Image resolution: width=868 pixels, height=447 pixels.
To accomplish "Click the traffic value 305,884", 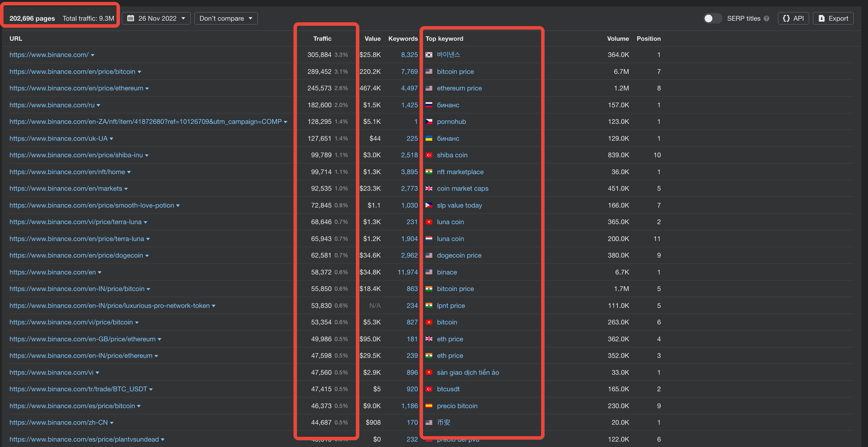I will click(x=319, y=55).
